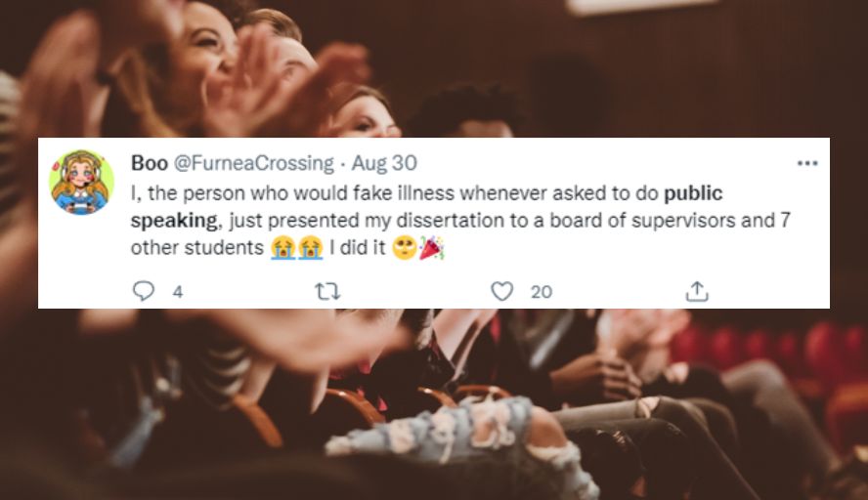
Task: Like the tweet with the heart icon
Action: 501,291
